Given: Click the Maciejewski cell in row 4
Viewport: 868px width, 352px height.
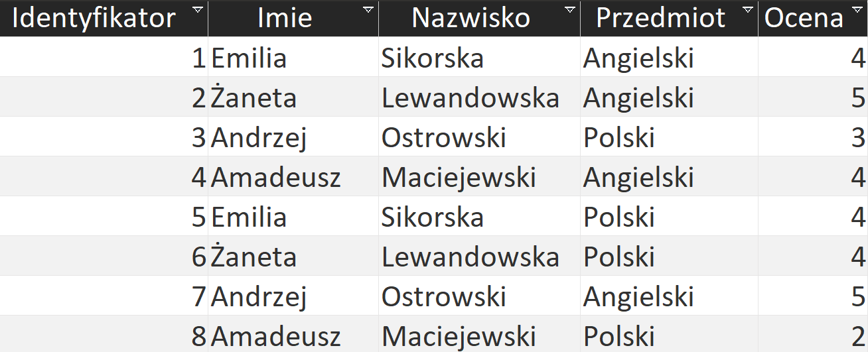Looking at the screenshot, I should point(479,177).
